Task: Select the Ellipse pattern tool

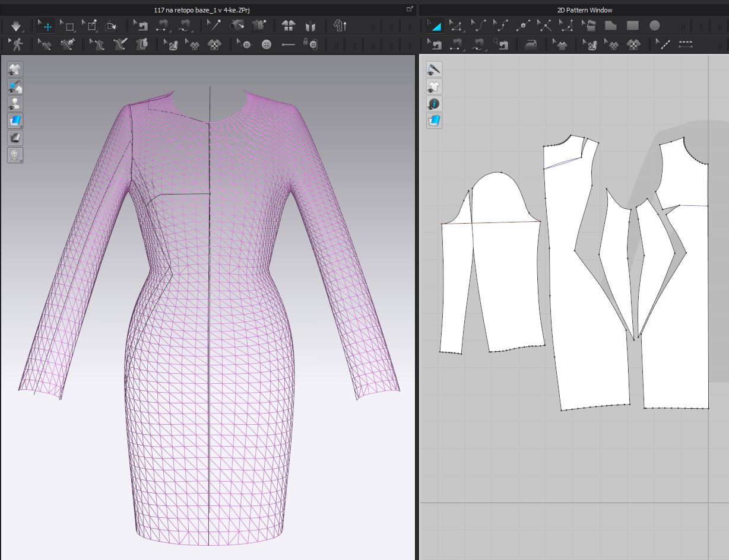Action: click(x=654, y=26)
